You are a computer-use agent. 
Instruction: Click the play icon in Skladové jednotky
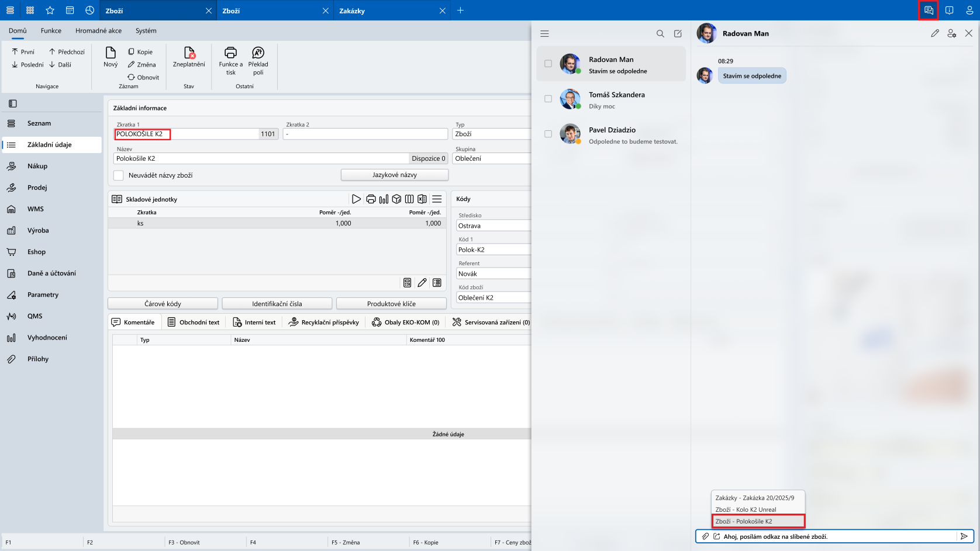pyautogui.click(x=356, y=199)
